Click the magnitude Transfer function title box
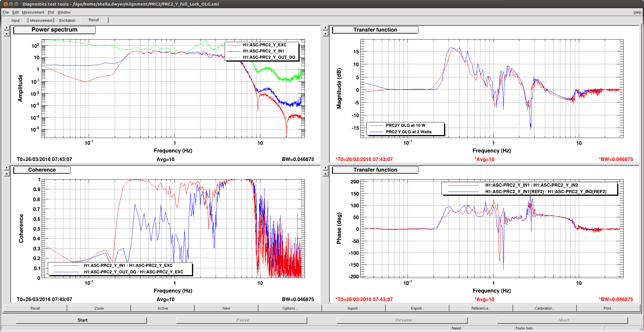 tap(375, 30)
